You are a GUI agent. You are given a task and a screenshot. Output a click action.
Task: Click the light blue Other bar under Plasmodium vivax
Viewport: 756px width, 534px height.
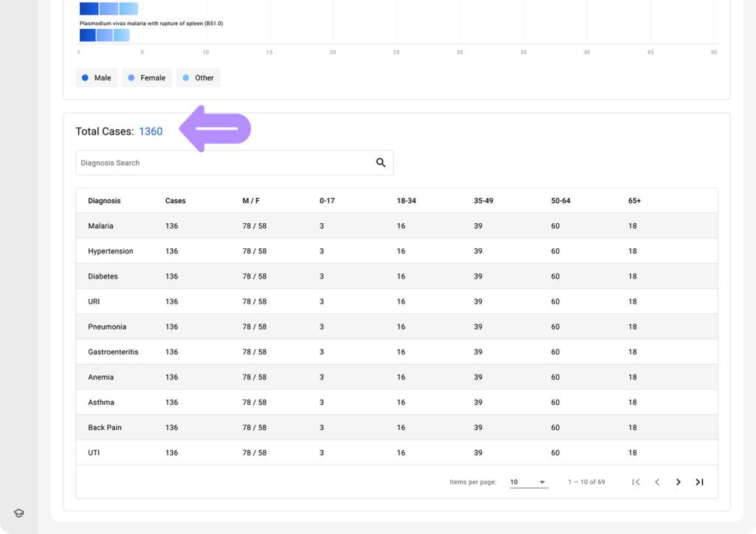(122, 35)
